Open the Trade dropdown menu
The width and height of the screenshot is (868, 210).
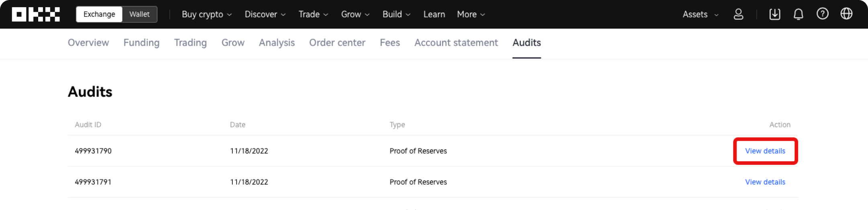(x=313, y=14)
